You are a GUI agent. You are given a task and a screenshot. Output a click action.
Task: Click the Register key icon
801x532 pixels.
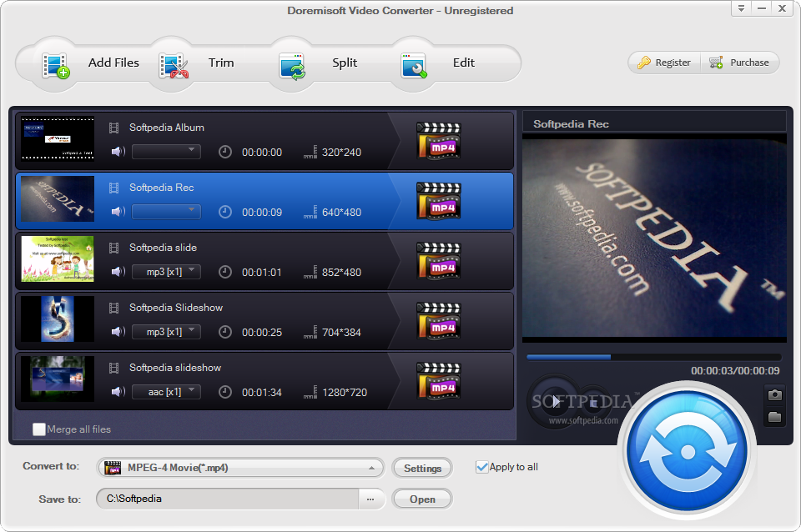coord(643,63)
